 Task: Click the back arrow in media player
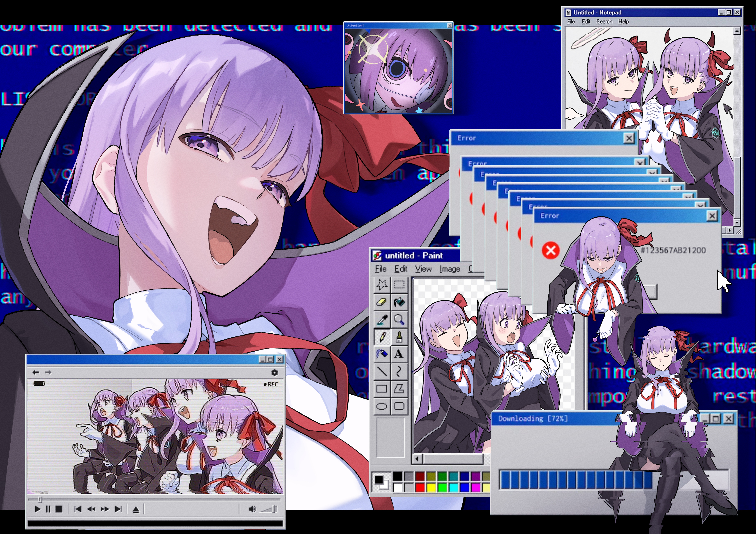click(36, 372)
